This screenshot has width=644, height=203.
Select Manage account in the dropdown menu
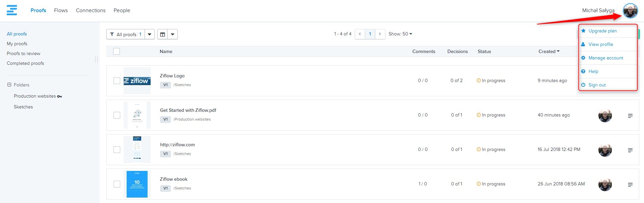[x=606, y=58]
